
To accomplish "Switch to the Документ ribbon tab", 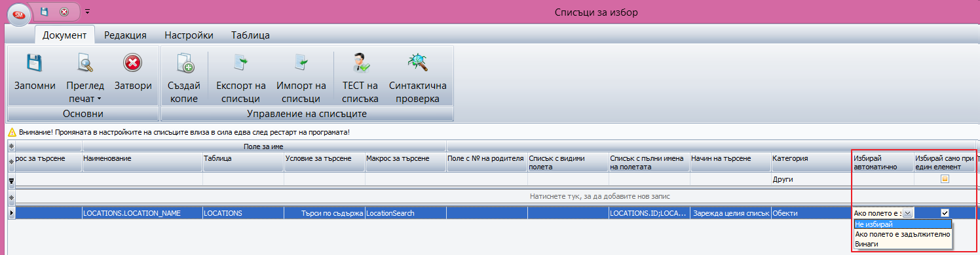I will pos(64,35).
